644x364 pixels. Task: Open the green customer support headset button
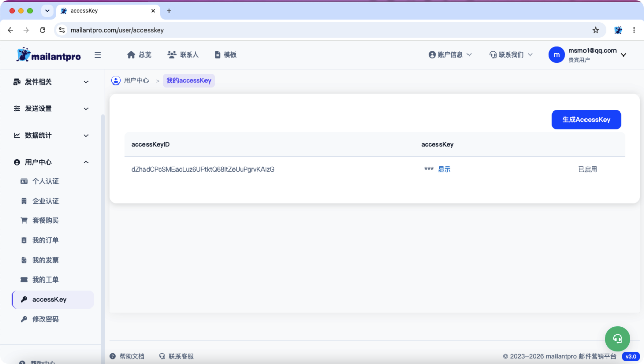coord(618,339)
